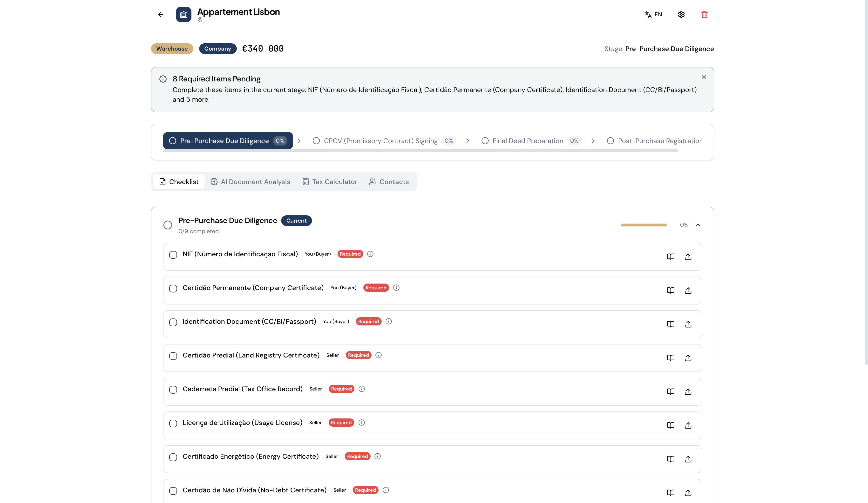The height and width of the screenshot is (503, 868).
Task: Upload a document for NIF
Action: pyautogui.click(x=688, y=257)
